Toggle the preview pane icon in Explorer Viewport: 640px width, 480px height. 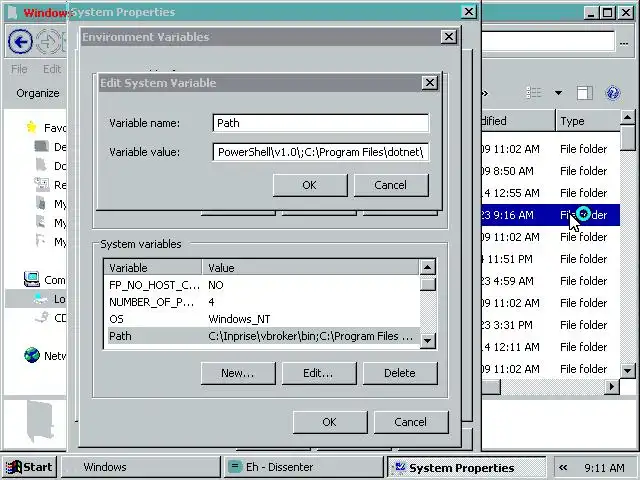click(x=584, y=93)
